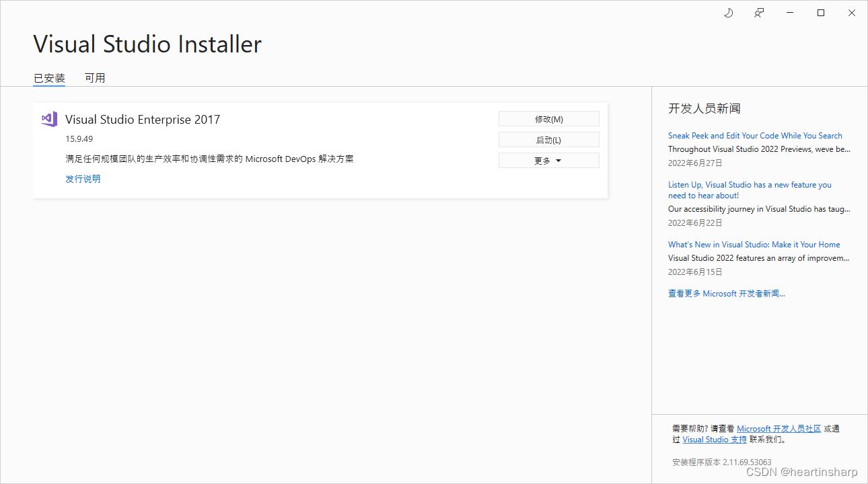Image resolution: width=868 pixels, height=484 pixels.
Task: Open Visual Studio 支持 link
Action: pos(715,440)
